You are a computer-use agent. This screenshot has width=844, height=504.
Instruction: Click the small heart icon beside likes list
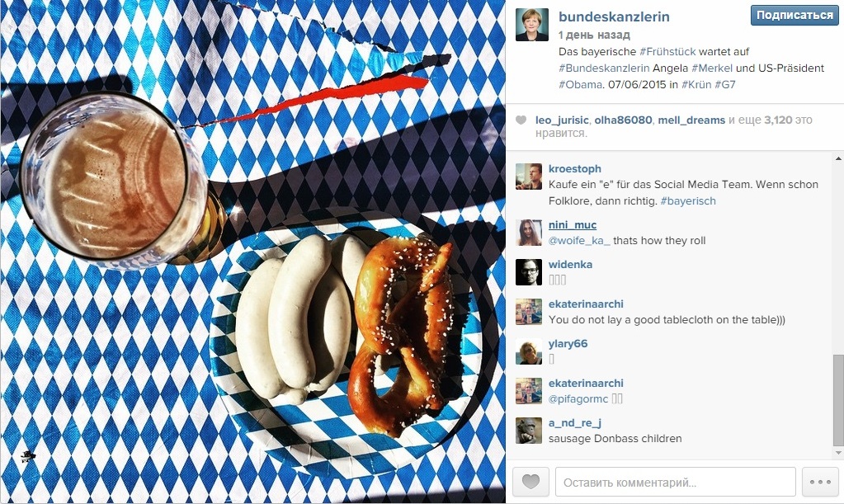click(521, 120)
